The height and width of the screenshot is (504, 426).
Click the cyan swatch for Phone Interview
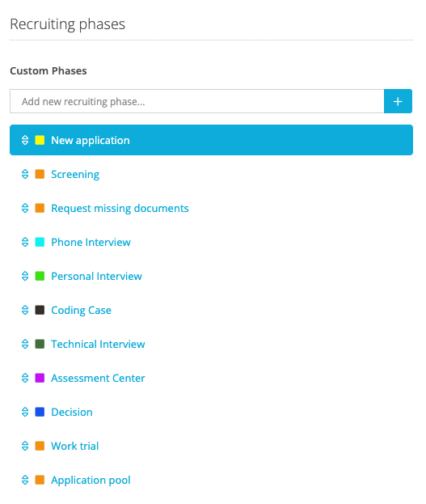pos(40,242)
